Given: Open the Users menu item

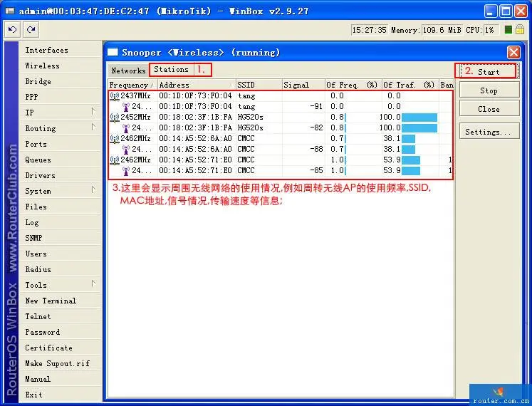Looking at the screenshot, I should (60, 254).
